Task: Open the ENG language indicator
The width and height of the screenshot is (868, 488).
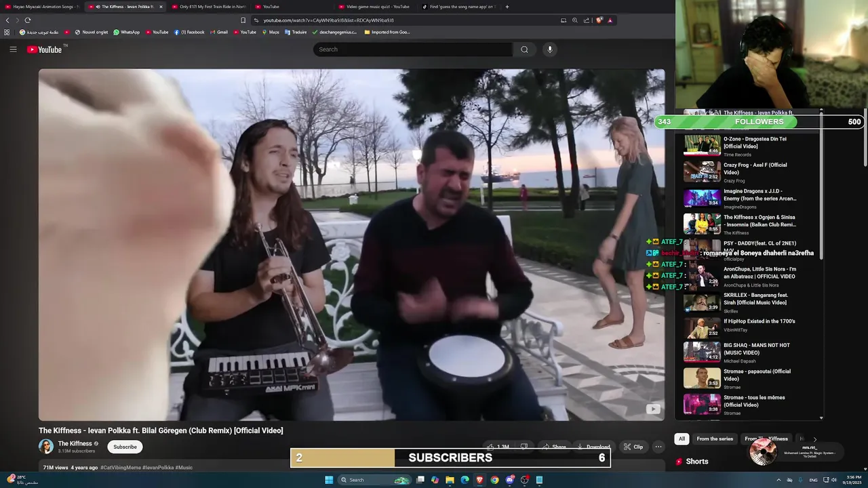Action: tap(813, 480)
